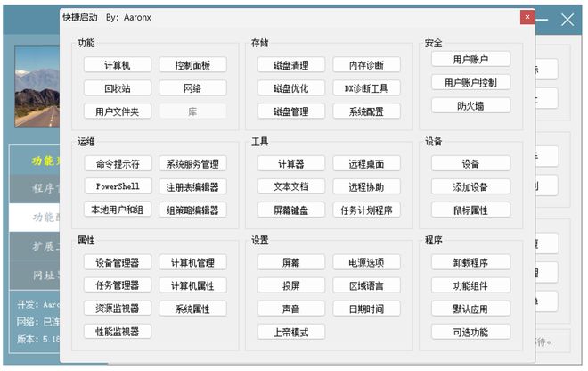Start 磁盘清理 in the 存储 group
The height and width of the screenshot is (371, 588).
tap(291, 65)
